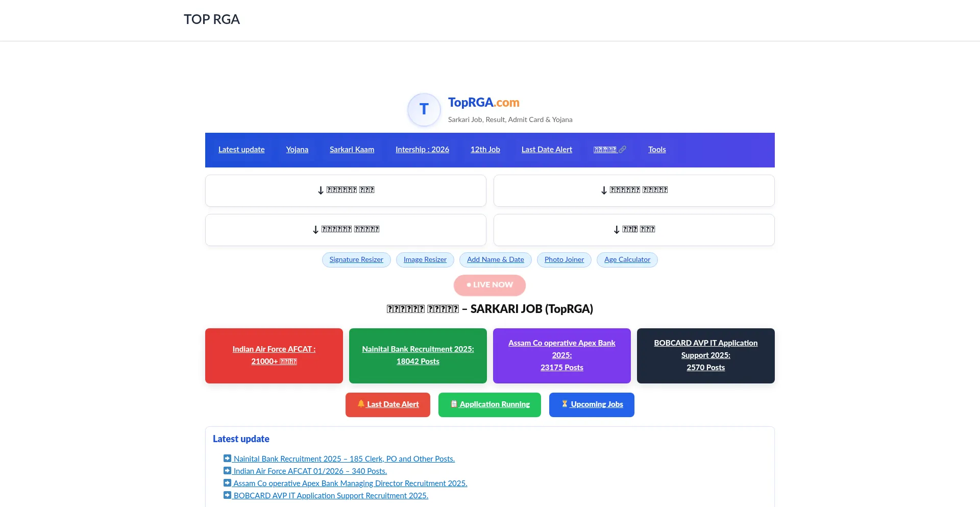Open the Nainital Bank Recruitment 2025 green card
The height and width of the screenshot is (507, 980).
418,355
